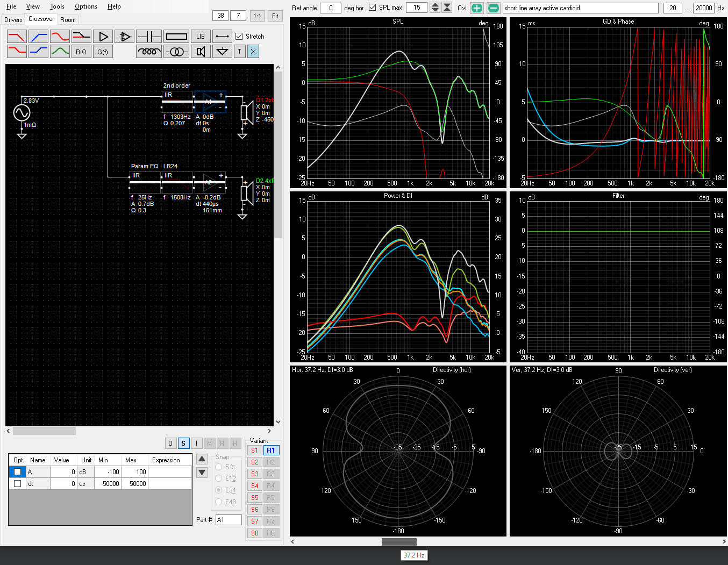Toggle the I mode button above the parameter table
728x565 pixels.
(196, 443)
